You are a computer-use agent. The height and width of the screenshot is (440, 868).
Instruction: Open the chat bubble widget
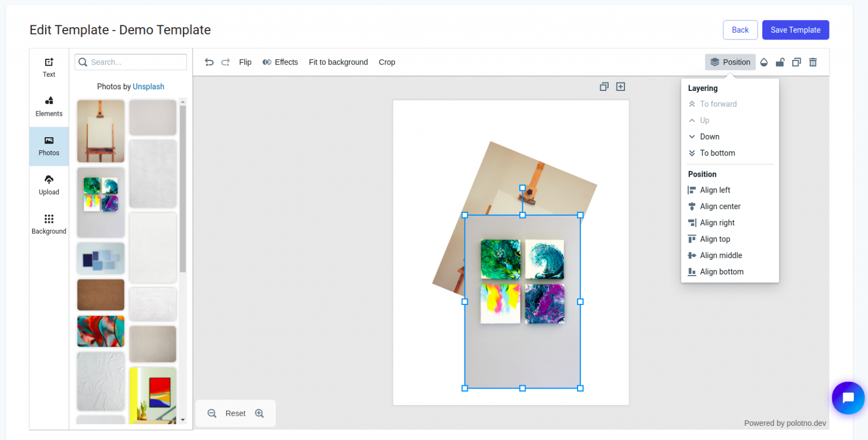[848, 398]
